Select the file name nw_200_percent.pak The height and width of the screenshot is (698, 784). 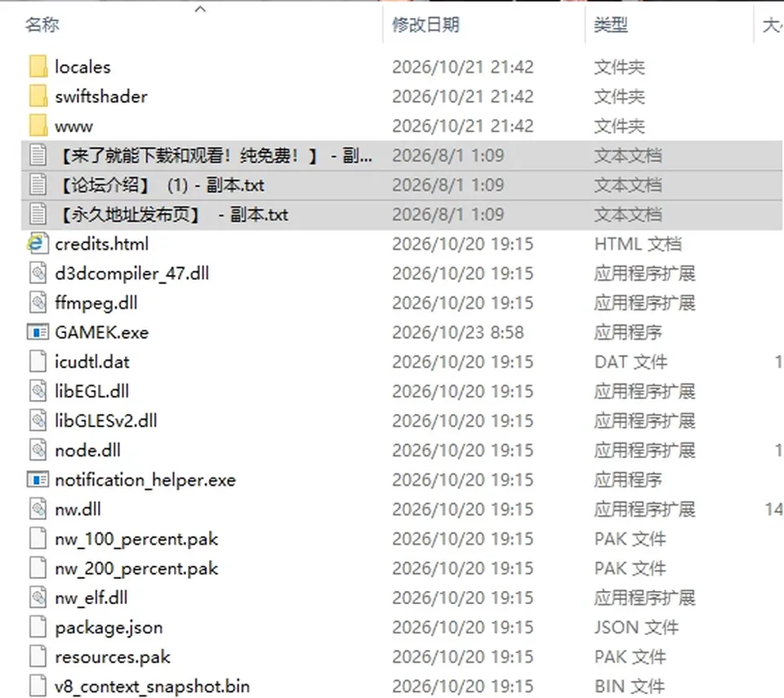pyautogui.click(x=136, y=568)
